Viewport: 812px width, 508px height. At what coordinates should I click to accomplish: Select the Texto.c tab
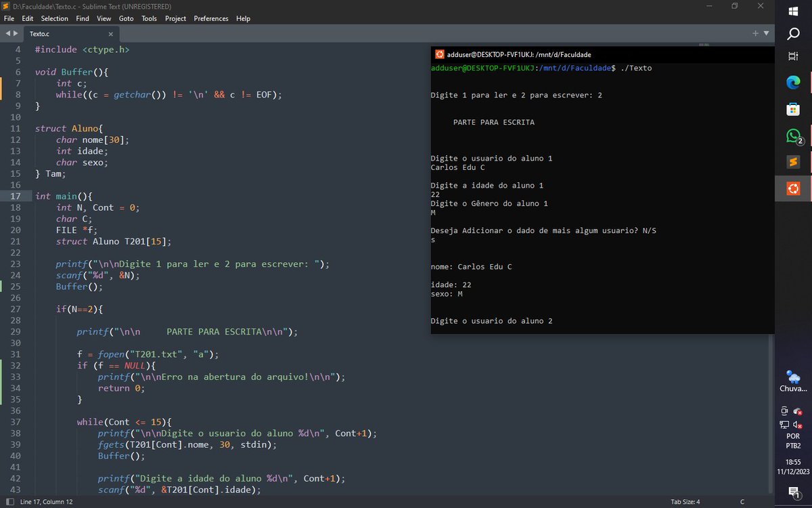point(70,34)
